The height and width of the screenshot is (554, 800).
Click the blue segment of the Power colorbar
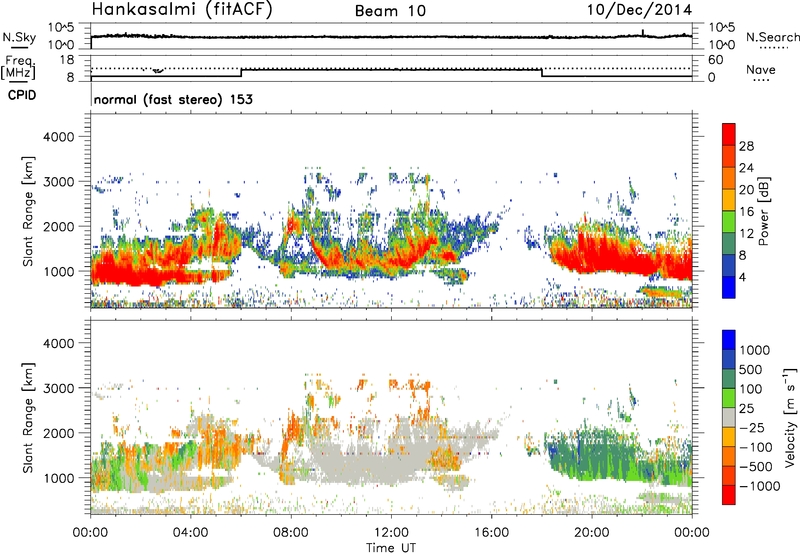[x=729, y=287]
